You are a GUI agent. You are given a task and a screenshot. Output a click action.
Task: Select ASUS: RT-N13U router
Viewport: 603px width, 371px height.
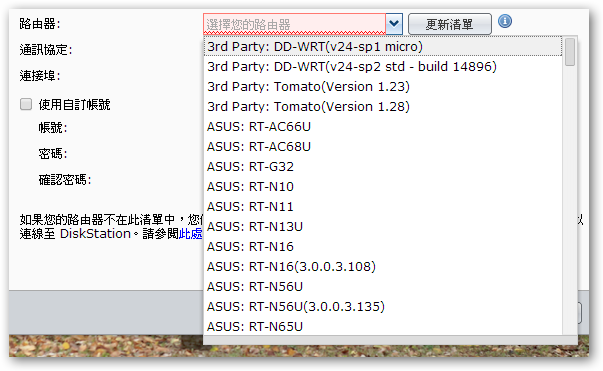pos(383,226)
